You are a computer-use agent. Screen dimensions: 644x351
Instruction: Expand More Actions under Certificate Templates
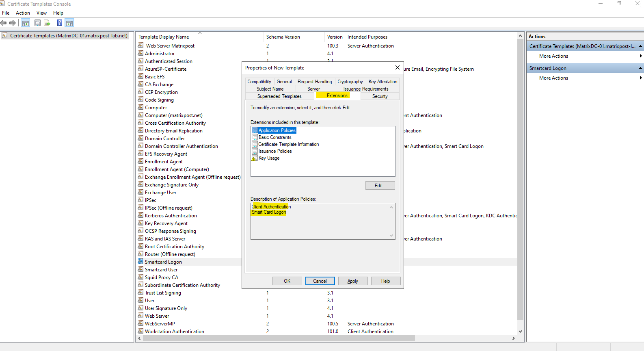pos(586,56)
